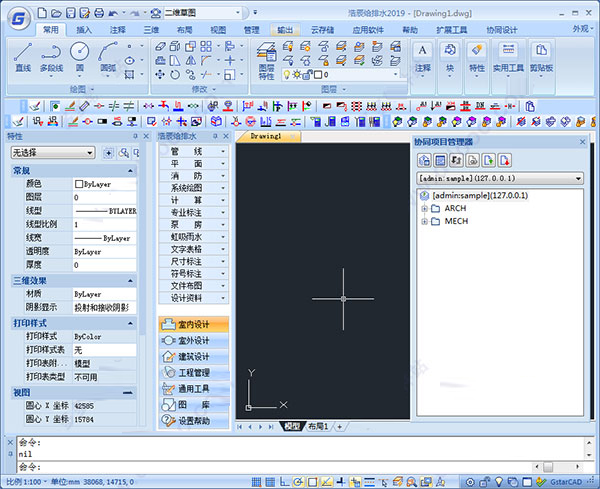
Task: Click the 室外设计 button
Action: (x=194, y=341)
